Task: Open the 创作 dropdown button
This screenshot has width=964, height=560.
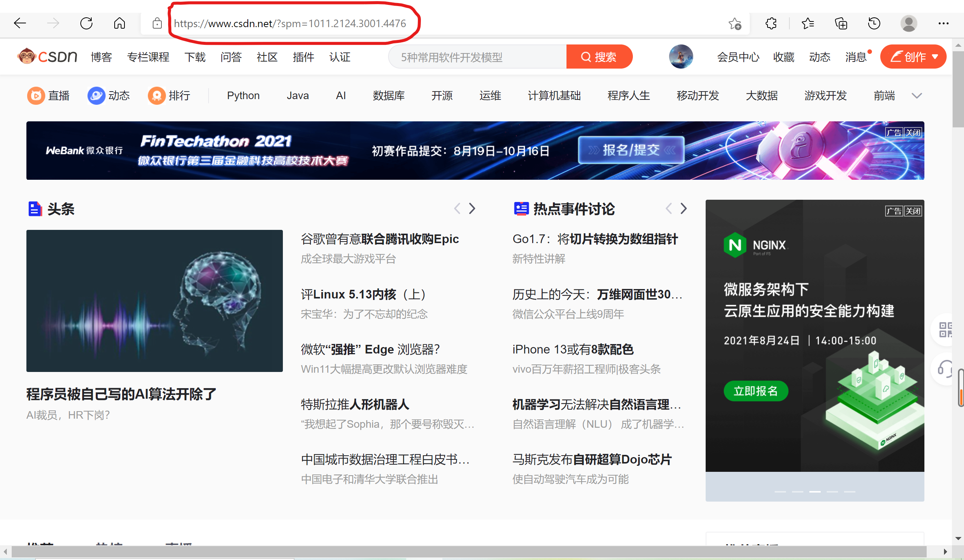Action: click(x=913, y=57)
